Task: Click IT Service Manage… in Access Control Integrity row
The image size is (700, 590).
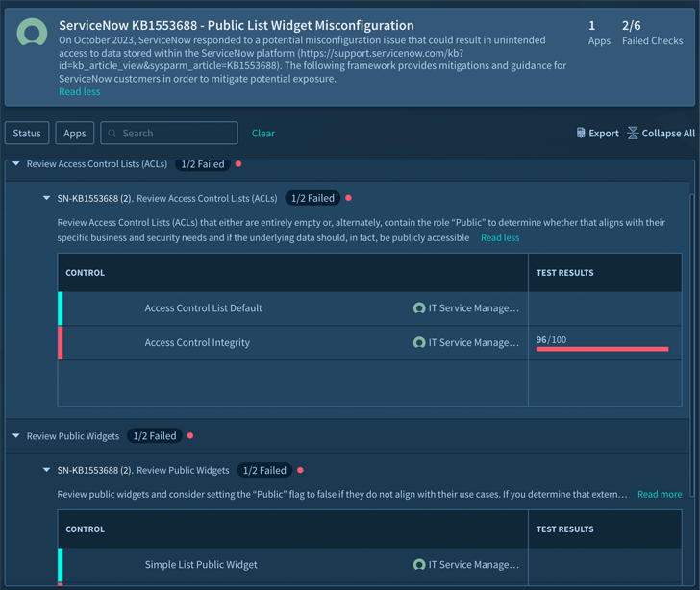Action: [474, 342]
